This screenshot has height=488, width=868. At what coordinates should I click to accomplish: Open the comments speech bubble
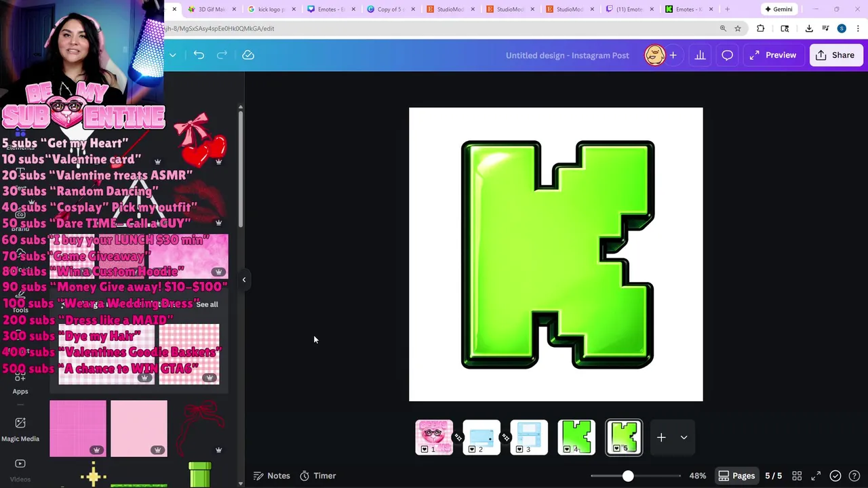point(727,55)
